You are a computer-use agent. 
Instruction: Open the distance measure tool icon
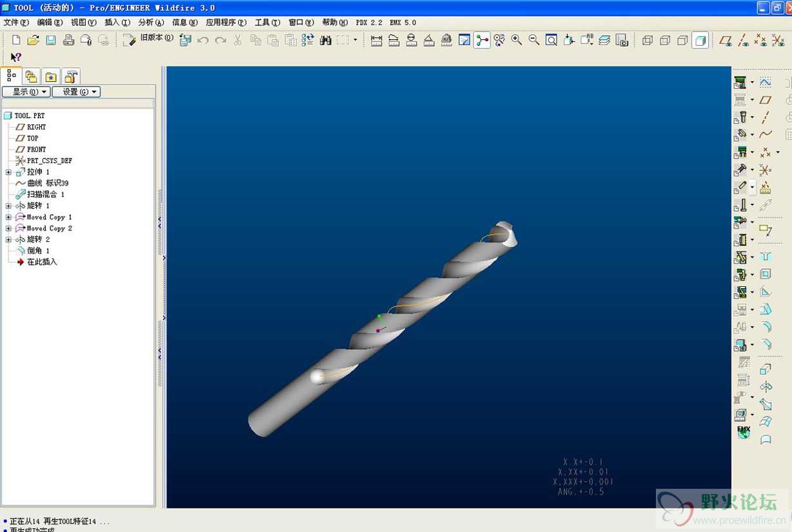point(377,40)
